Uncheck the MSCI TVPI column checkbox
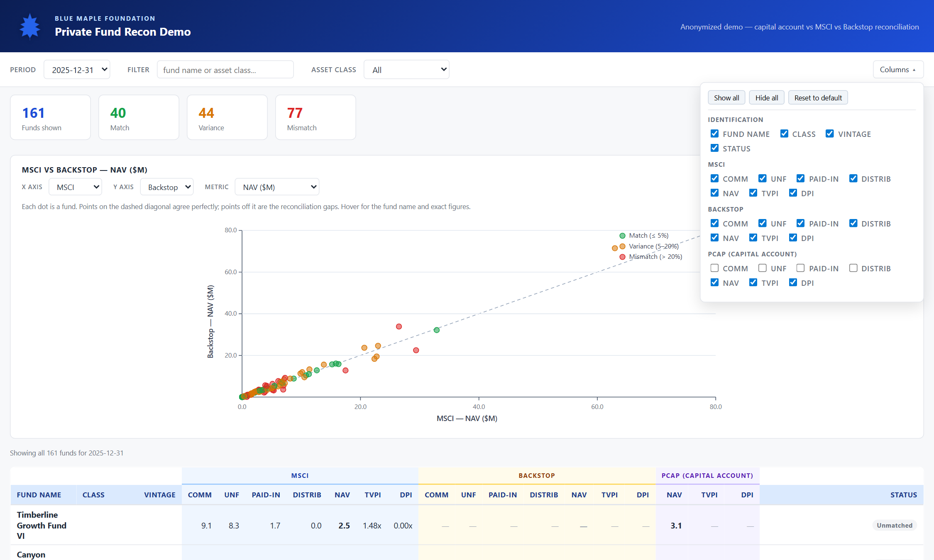The image size is (934, 560). 753,193
